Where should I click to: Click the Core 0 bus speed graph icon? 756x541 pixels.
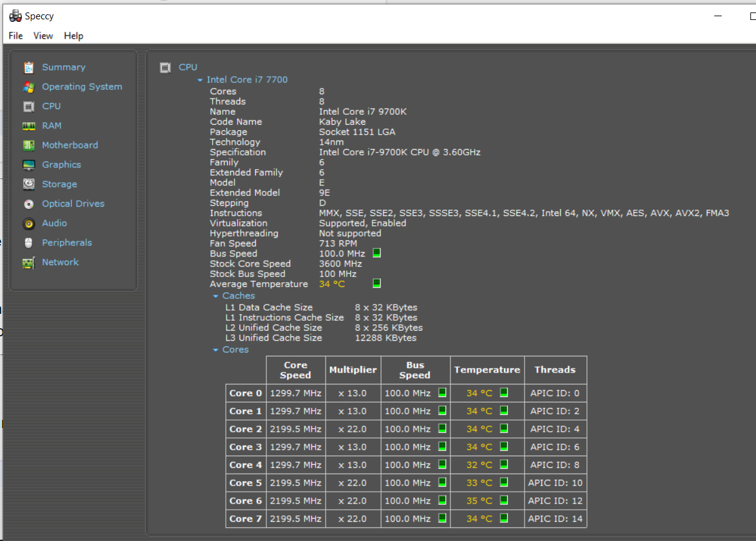tap(442, 392)
